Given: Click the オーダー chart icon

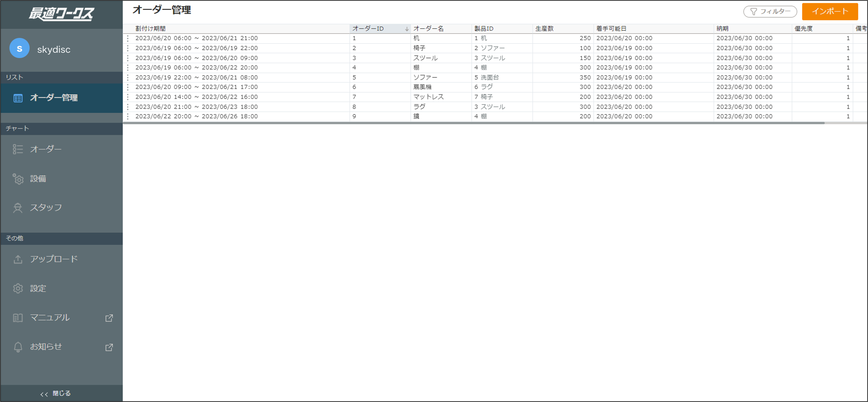Looking at the screenshot, I should 18,149.
